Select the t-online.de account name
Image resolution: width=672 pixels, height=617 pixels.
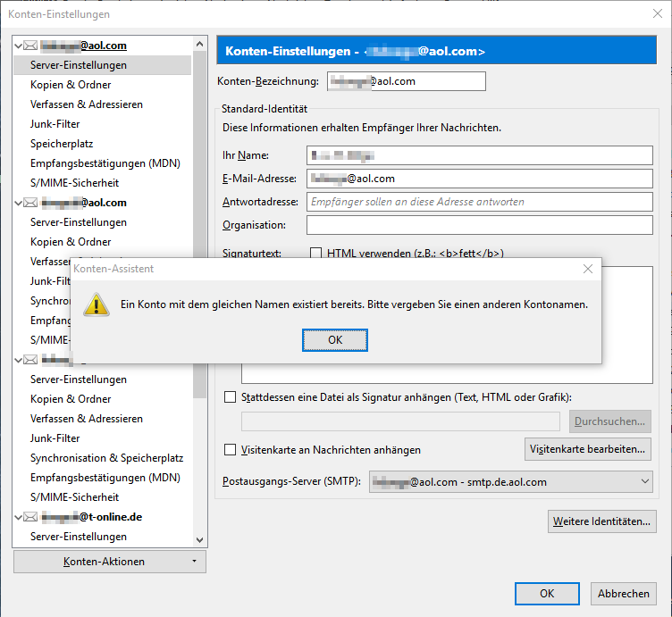[92, 517]
